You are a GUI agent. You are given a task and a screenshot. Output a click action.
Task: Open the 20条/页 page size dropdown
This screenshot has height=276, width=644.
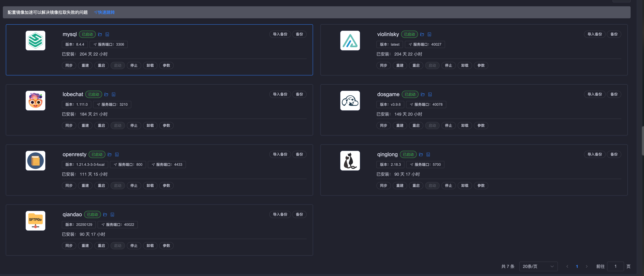538,267
